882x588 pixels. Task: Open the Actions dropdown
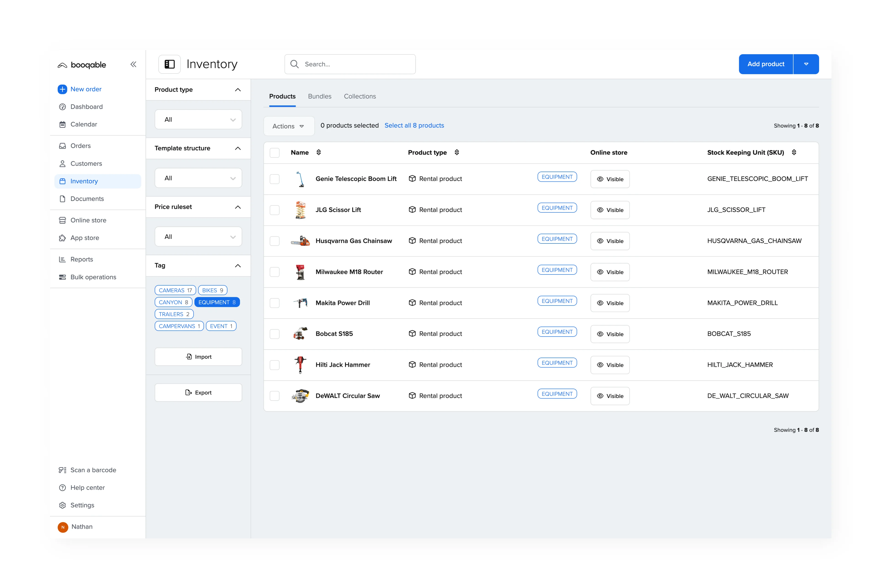click(289, 126)
